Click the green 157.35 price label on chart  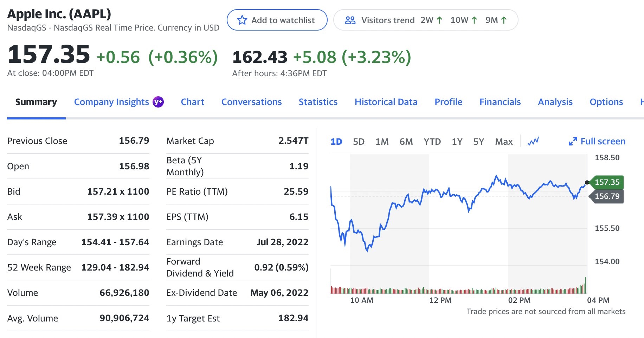(x=607, y=182)
